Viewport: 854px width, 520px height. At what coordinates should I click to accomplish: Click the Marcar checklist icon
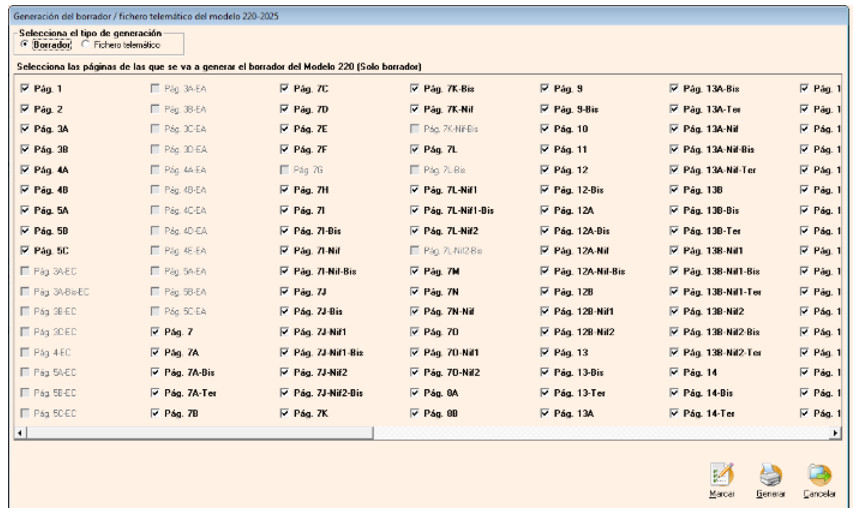tap(722, 475)
